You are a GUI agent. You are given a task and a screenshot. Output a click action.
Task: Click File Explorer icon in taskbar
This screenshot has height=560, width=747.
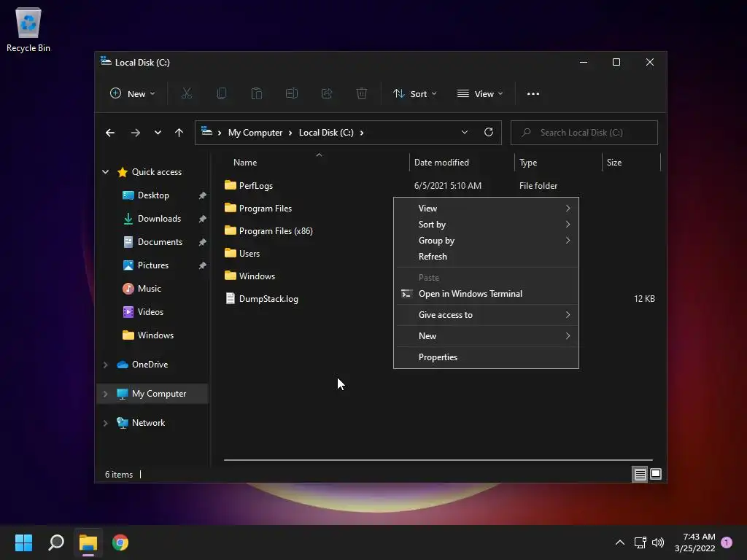pyautogui.click(x=88, y=542)
